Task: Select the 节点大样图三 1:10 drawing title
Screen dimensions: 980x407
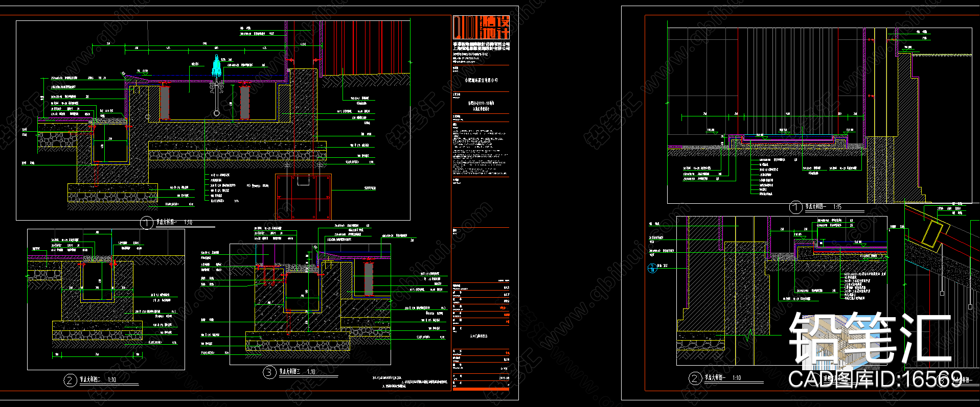Action: click(297, 372)
